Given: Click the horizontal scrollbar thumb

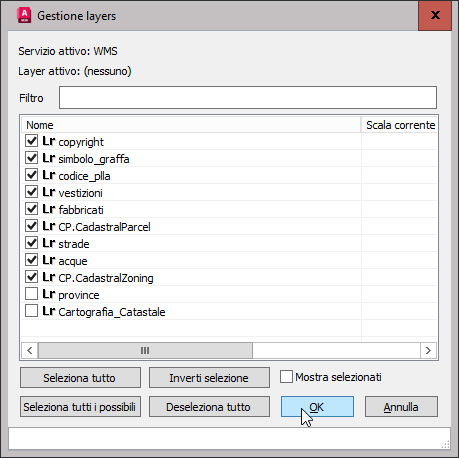Looking at the screenshot, I should [x=145, y=350].
